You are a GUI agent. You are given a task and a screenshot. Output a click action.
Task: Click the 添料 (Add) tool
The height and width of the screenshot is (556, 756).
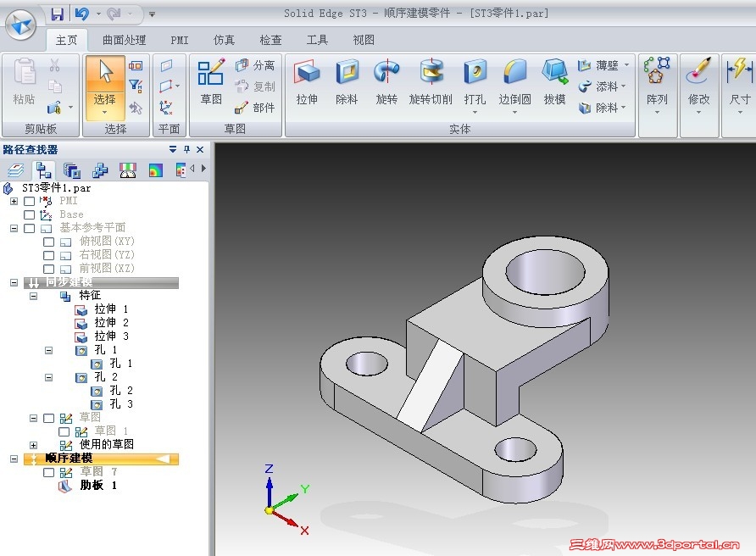602,86
